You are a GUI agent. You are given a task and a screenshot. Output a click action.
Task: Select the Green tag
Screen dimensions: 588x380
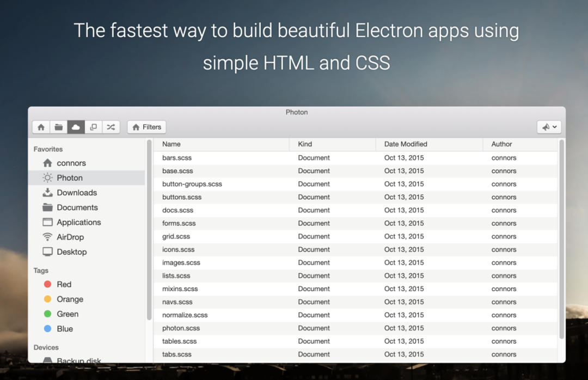tap(87, 314)
